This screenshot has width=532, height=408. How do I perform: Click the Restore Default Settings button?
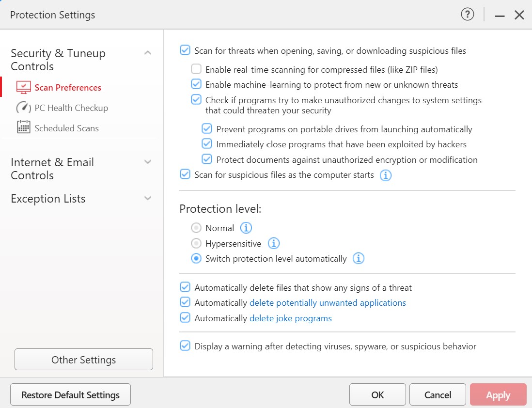tap(70, 395)
